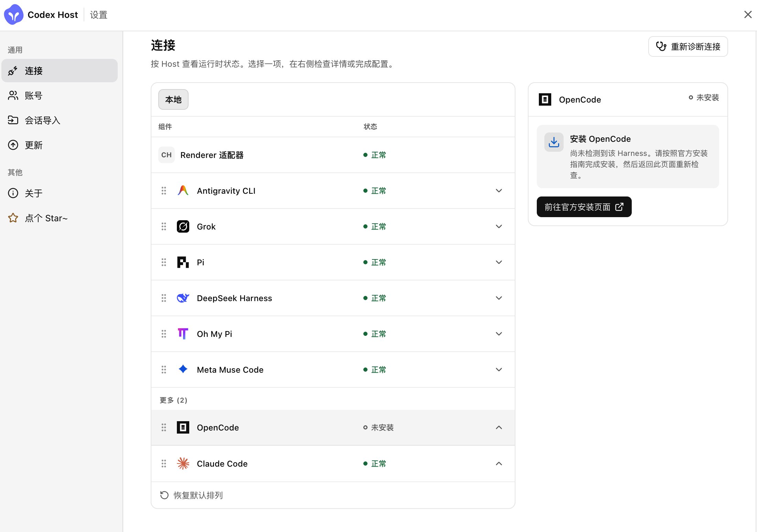757x532 pixels.
Task: Grab the drag handle for Meta Muse Code
Action: click(164, 370)
